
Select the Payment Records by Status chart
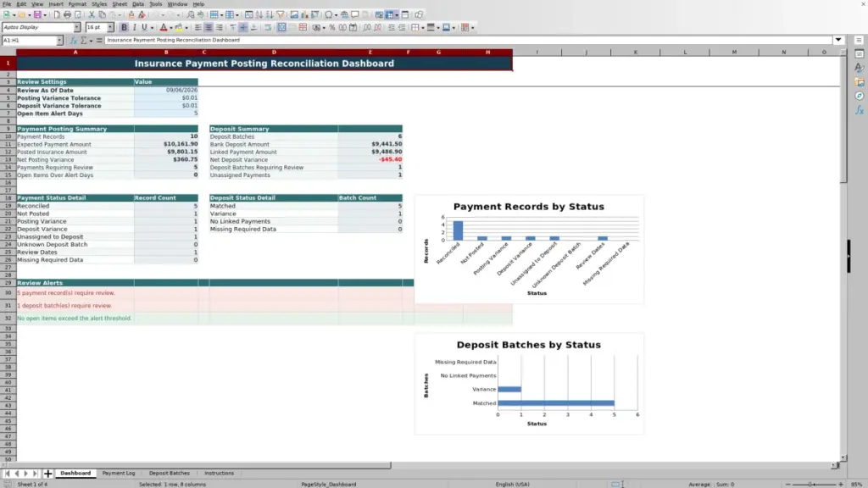tap(529, 249)
